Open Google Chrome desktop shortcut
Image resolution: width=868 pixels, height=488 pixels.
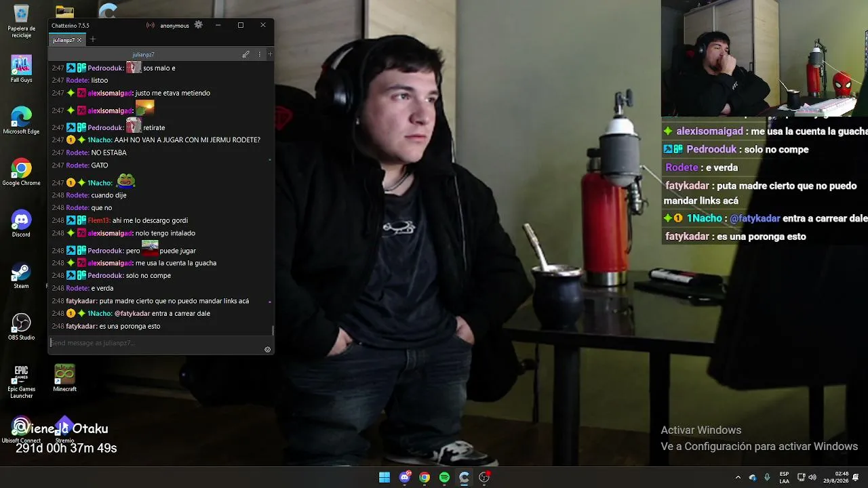[x=21, y=172]
